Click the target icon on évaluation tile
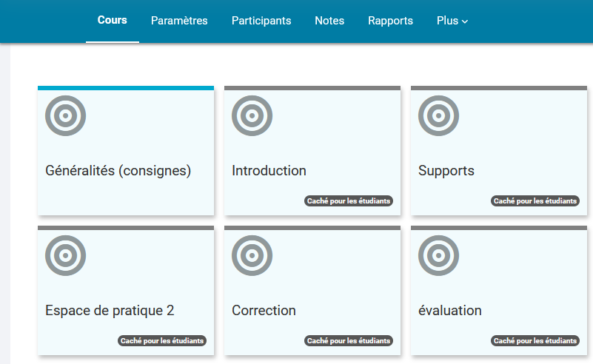The height and width of the screenshot is (364, 593). [438, 255]
